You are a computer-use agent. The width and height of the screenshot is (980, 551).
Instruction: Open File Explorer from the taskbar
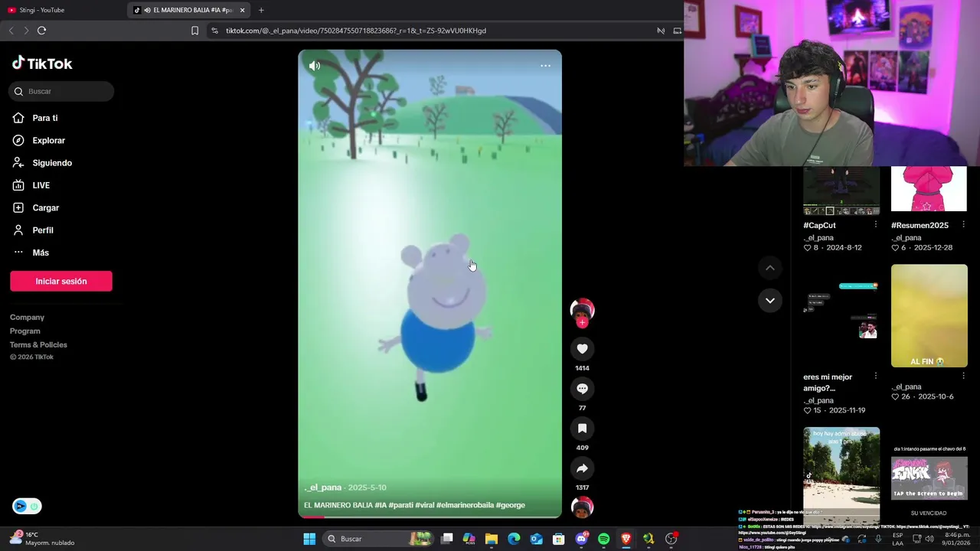point(492,539)
